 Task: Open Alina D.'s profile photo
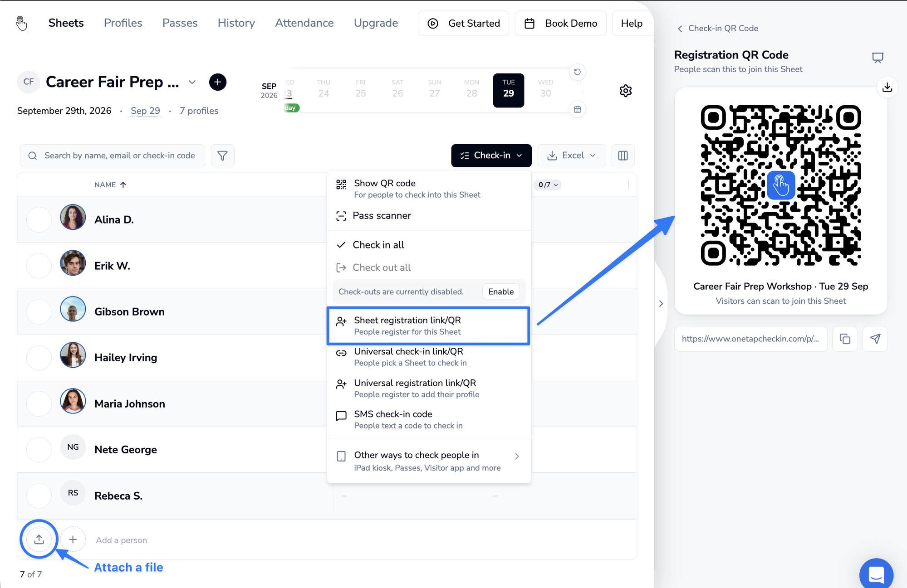tap(73, 217)
